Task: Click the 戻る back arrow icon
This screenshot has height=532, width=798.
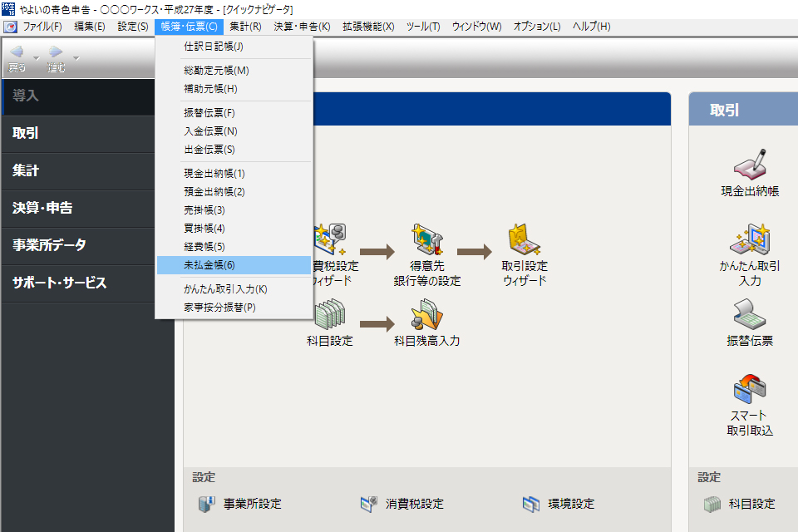Action: tap(17, 52)
